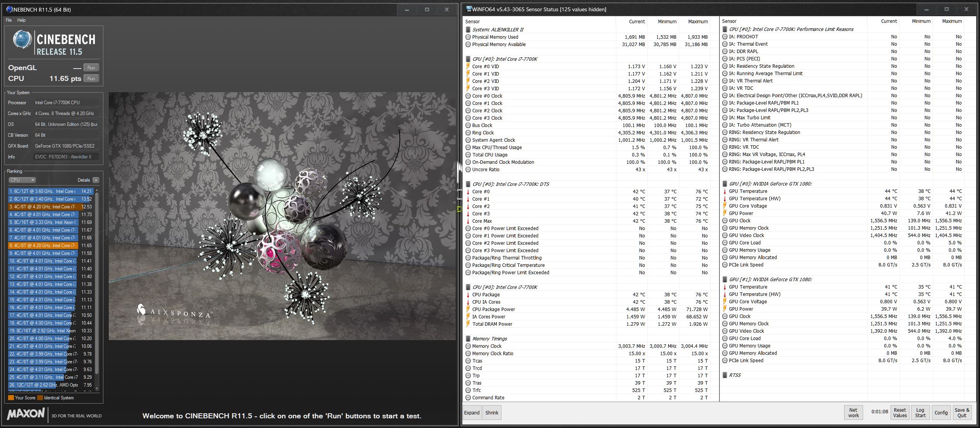The image size is (980, 428).
Task: Open the File menu in Cinebench
Action: (9, 20)
